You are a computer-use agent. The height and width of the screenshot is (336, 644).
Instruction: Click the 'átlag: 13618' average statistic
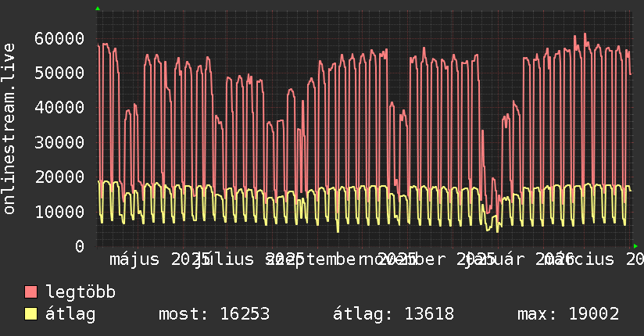(x=393, y=314)
